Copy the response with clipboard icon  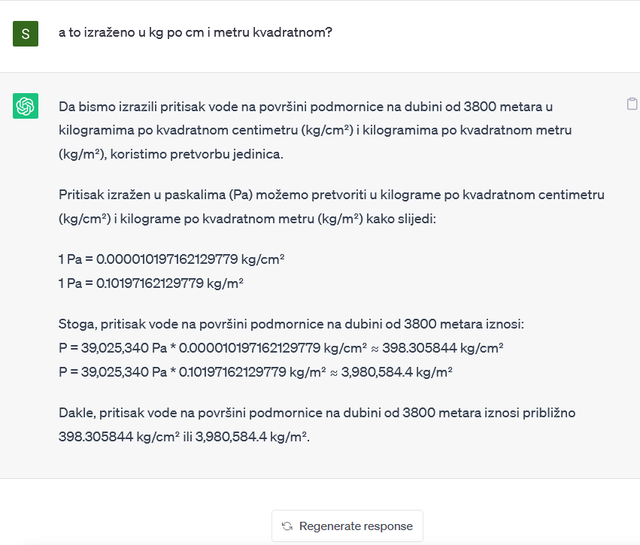[632, 104]
